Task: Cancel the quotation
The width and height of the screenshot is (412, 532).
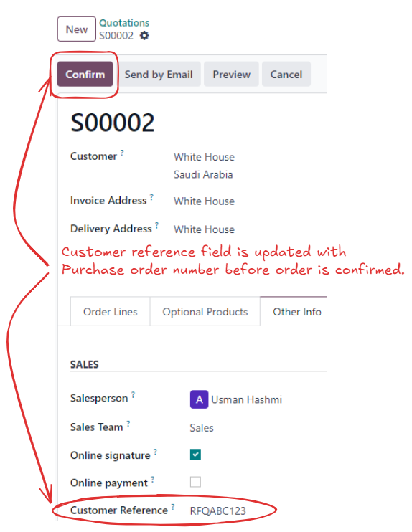Action: tap(286, 75)
